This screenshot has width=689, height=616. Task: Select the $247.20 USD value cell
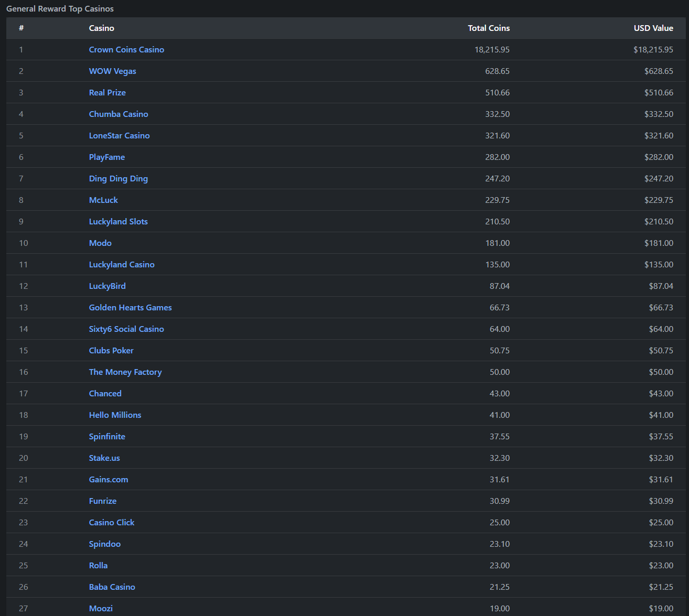point(659,178)
